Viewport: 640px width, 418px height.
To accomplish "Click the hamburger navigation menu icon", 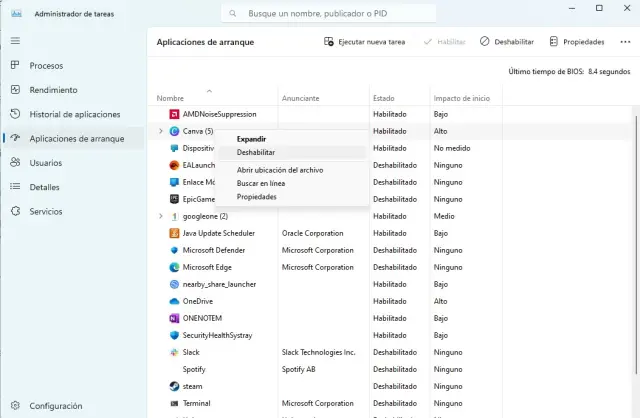I will (15, 40).
